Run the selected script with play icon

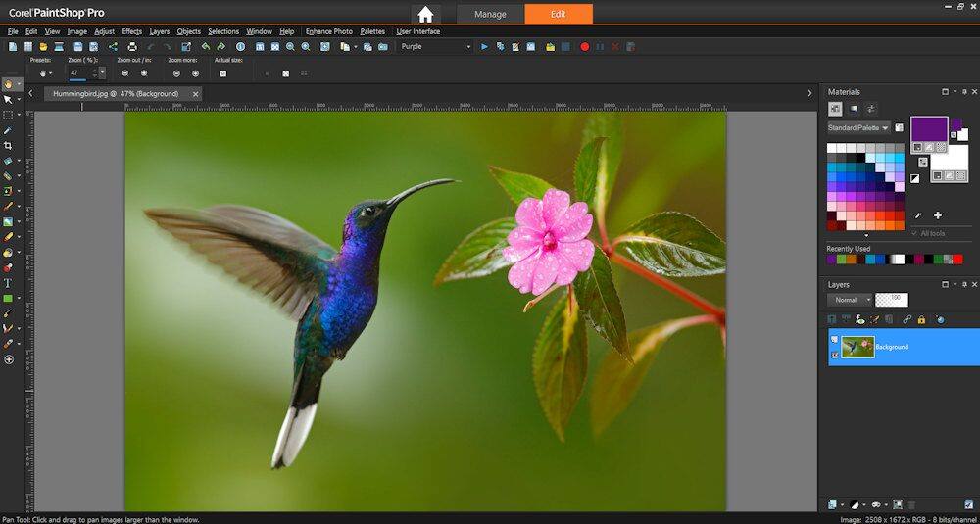pos(484,47)
